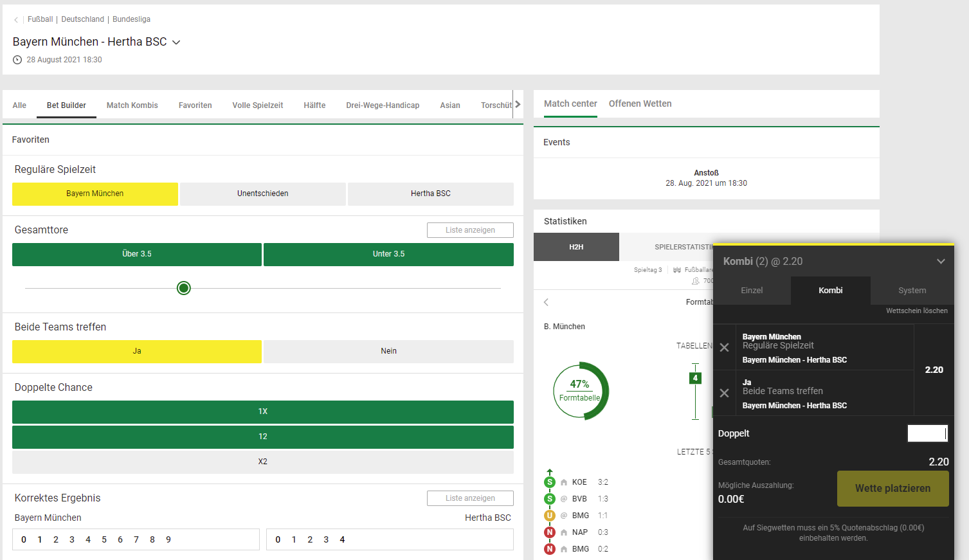Select the Asian tab

449,105
